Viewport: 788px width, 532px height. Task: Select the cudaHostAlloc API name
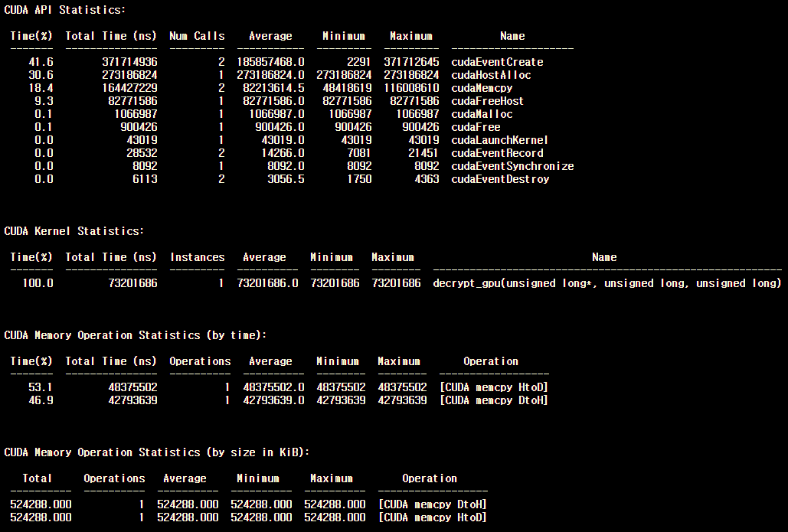[x=487, y=75]
